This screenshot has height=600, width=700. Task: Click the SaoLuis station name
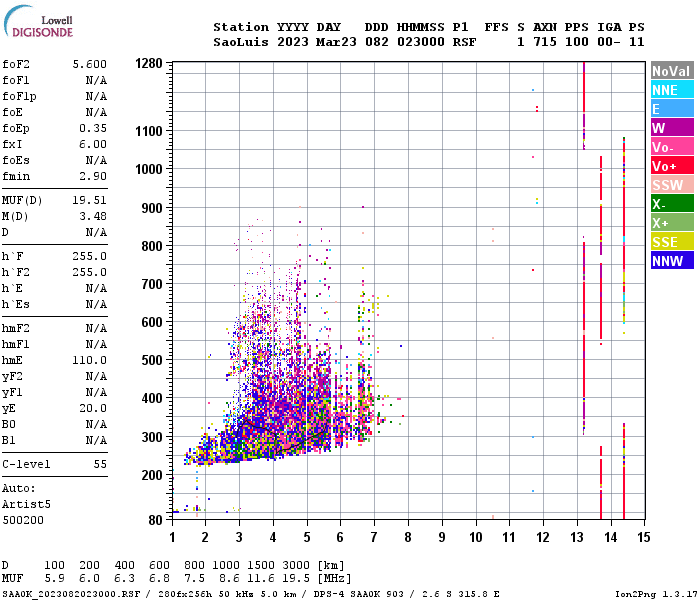[x=241, y=42]
